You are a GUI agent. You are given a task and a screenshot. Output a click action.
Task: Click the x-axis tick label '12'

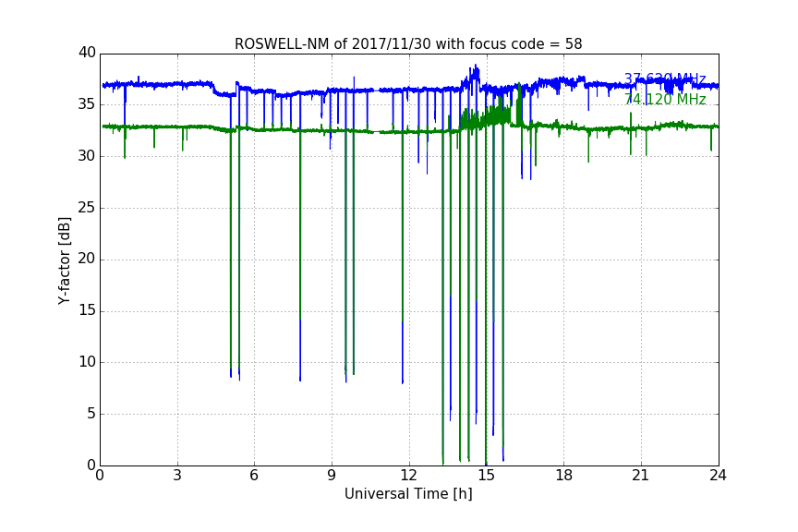[x=408, y=476]
